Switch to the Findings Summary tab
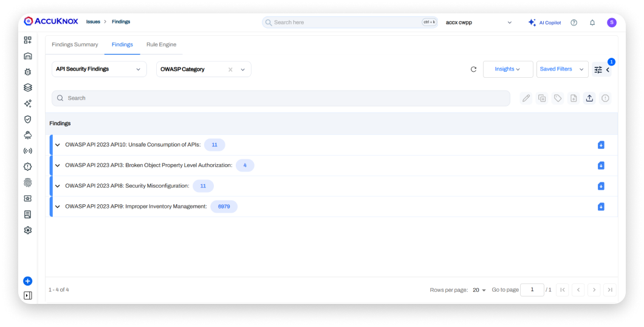644x327 pixels. pos(75,44)
